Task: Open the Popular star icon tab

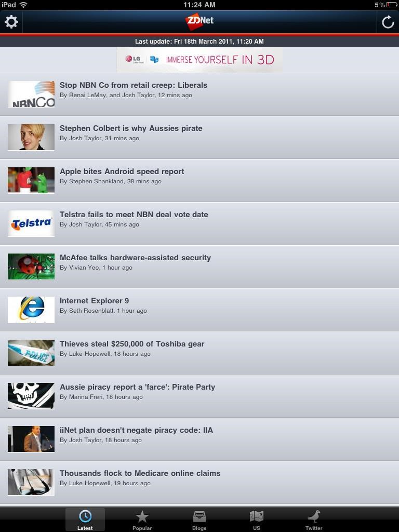Action: (x=142, y=520)
